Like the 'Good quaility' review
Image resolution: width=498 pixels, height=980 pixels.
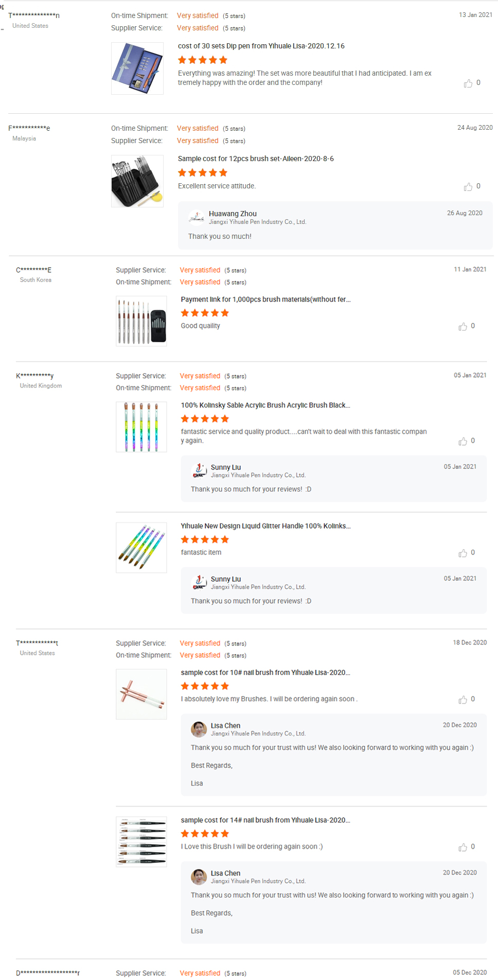point(463,327)
